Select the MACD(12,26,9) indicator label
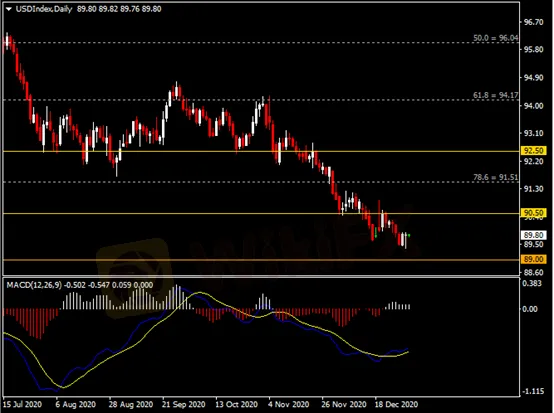This screenshot has width=554, height=413. tap(34, 285)
